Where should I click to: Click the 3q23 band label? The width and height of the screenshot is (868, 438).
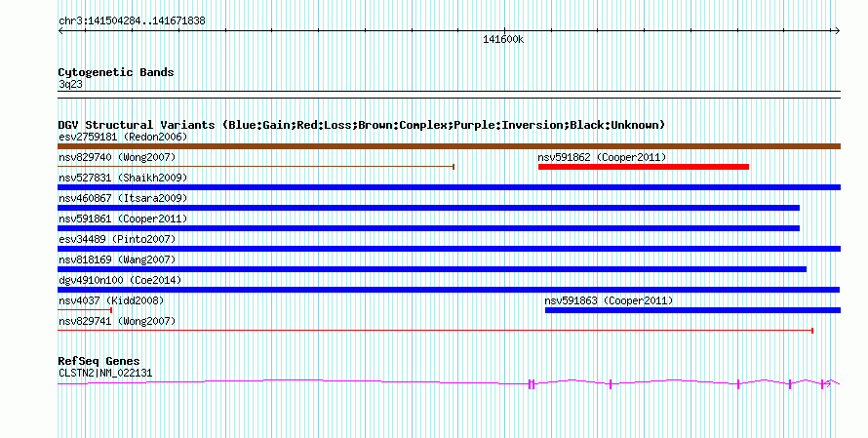tap(70, 85)
